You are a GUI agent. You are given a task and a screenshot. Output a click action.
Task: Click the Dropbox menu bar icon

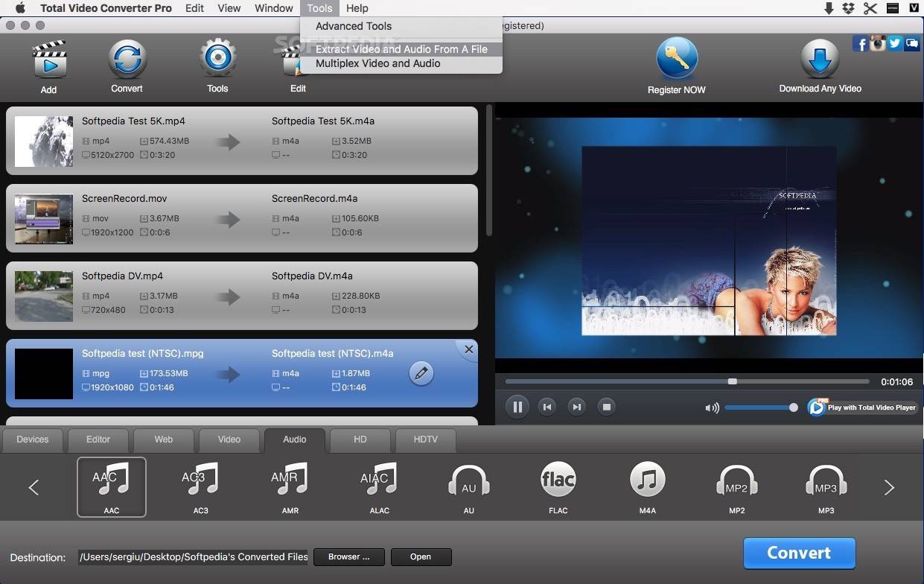849,8
